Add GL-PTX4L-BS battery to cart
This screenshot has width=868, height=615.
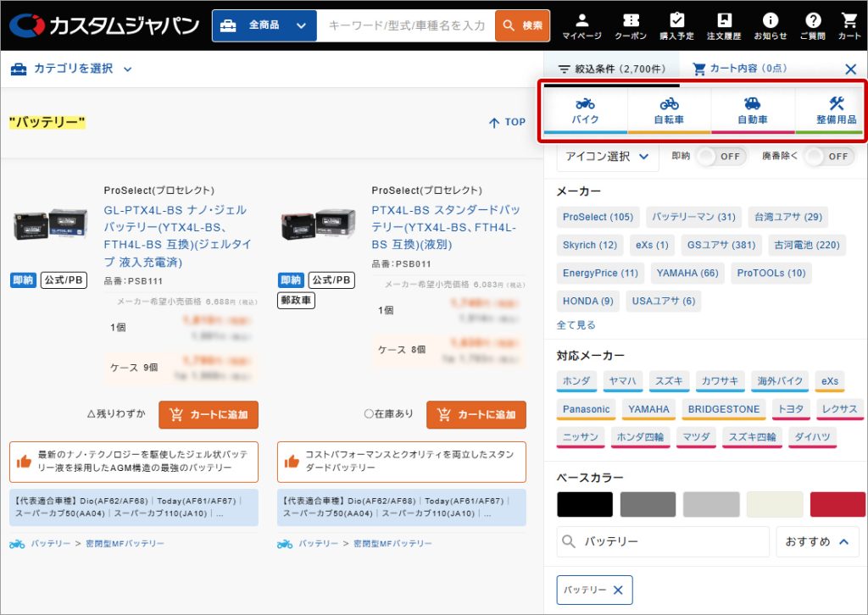[x=209, y=415]
